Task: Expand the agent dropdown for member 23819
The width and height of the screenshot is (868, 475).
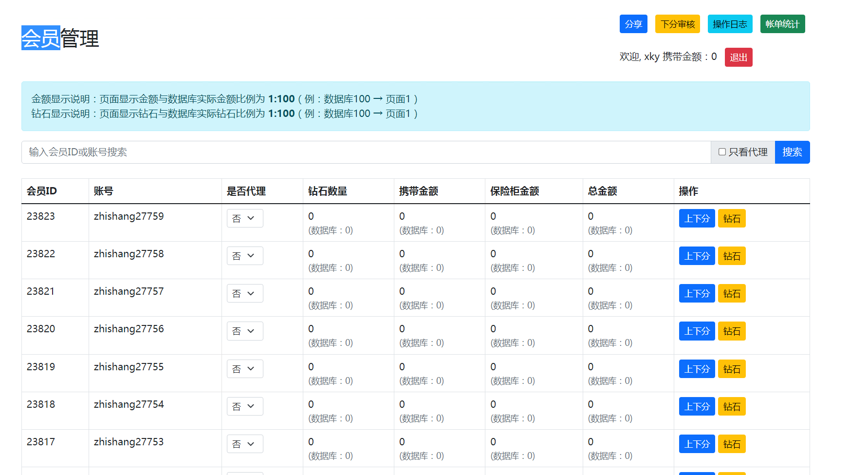Action: (x=245, y=369)
